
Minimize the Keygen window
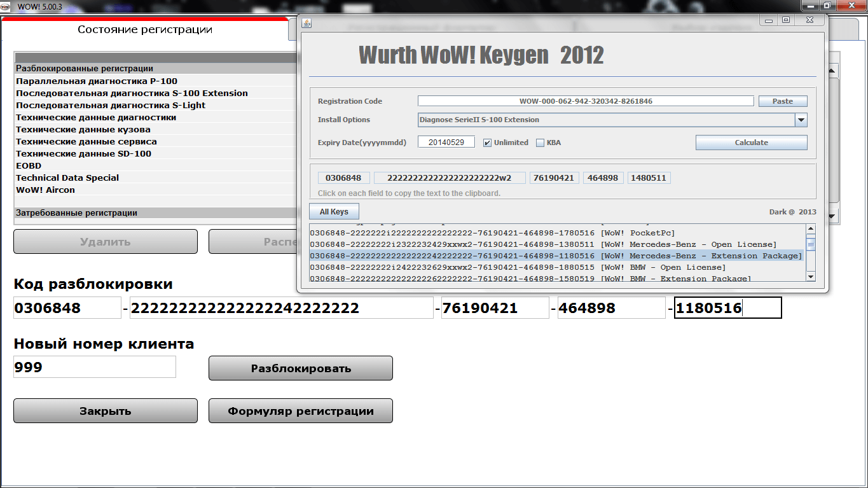coord(769,20)
